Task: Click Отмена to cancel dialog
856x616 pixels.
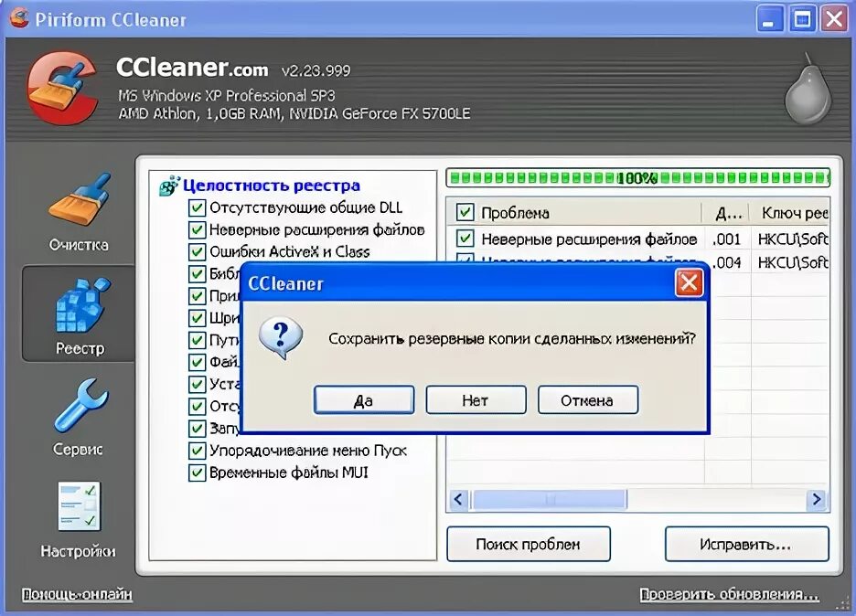Action: pyautogui.click(x=587, y=400)
